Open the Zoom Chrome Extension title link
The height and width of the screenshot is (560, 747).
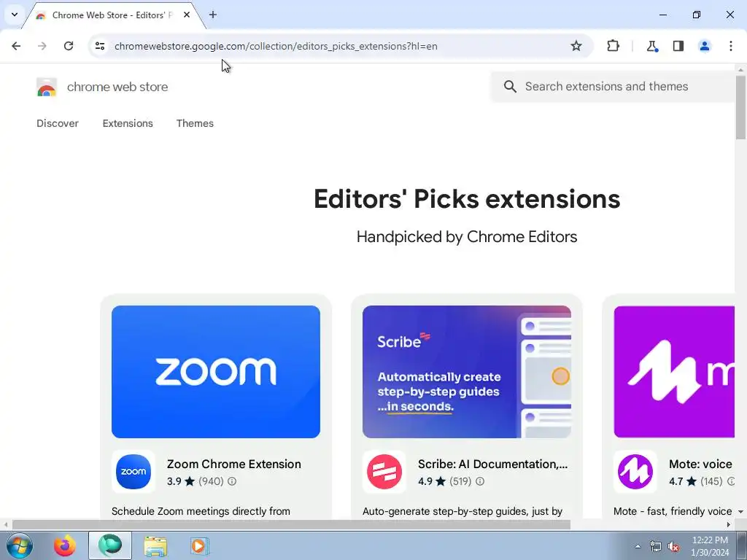(234, 464)
